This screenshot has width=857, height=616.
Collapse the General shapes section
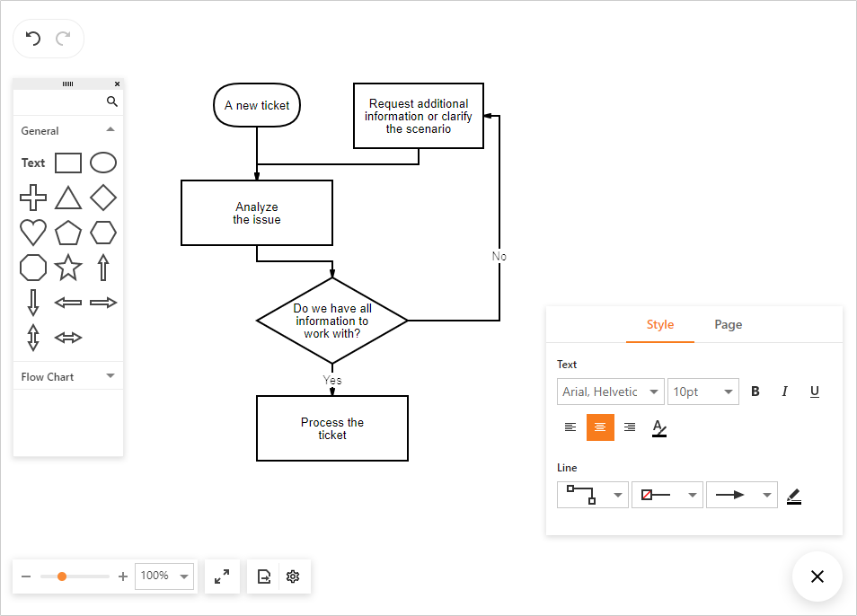coord(110,129)
